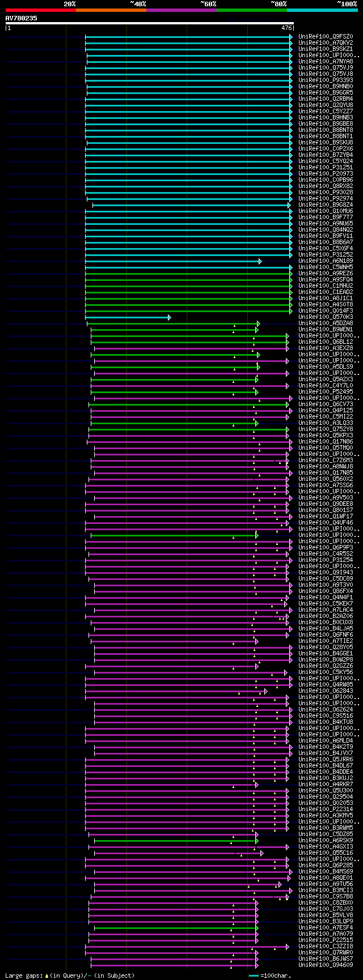Select hit label UniRef100_P93028
Image resolution: width=363 pixels, height=980 pixels.
pos(326,193)
